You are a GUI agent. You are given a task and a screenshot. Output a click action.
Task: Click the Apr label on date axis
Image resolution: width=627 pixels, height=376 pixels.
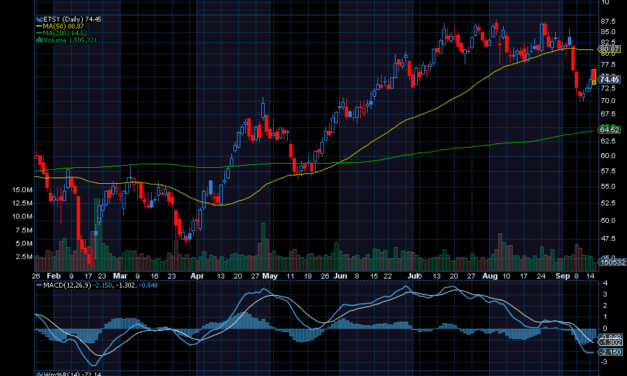[197, 276]
